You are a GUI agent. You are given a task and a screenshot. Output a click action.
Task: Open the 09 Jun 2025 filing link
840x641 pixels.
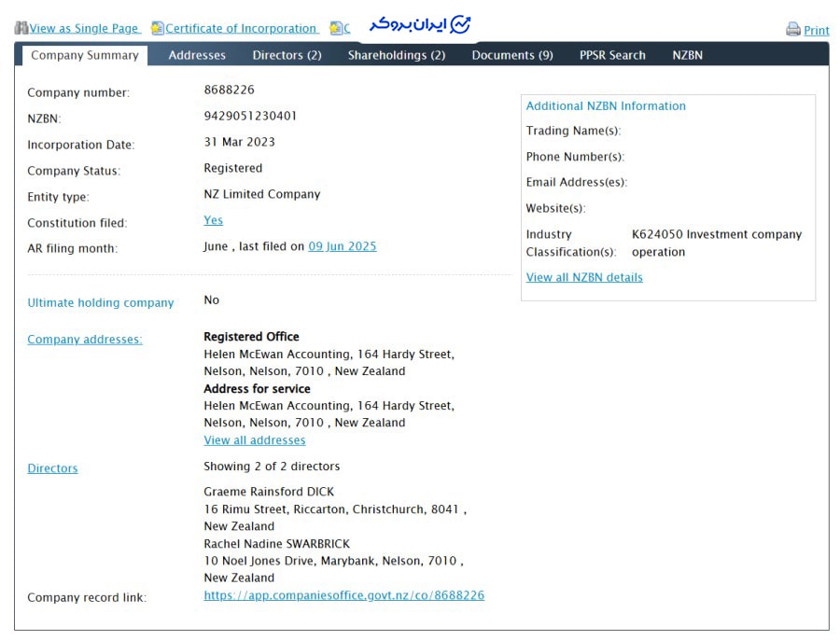343,246
